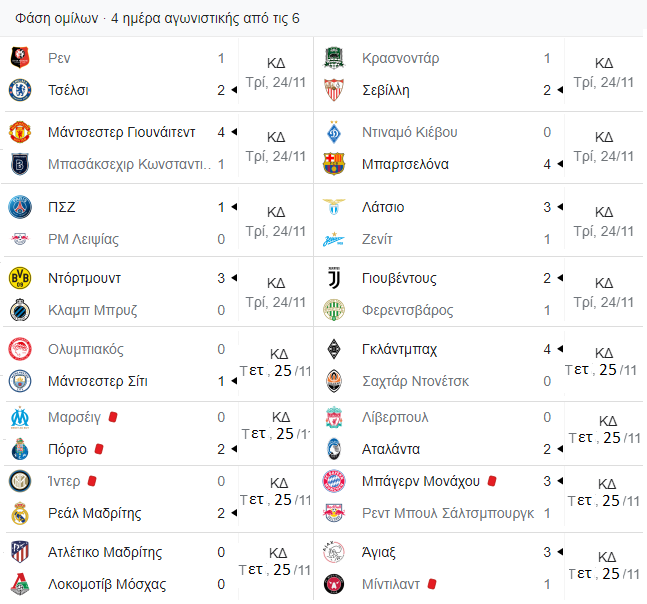Click the Barcelona club crest
This screenshot has height=604, width=647.
coord(333,164)
